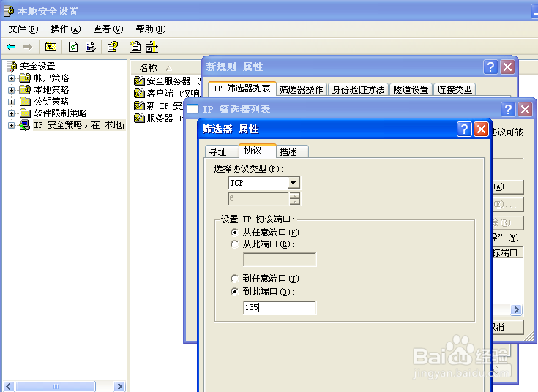This screenshot has height=392, width=538.
Task: Select the 从此端口 radio option
Action: (235, 244)
